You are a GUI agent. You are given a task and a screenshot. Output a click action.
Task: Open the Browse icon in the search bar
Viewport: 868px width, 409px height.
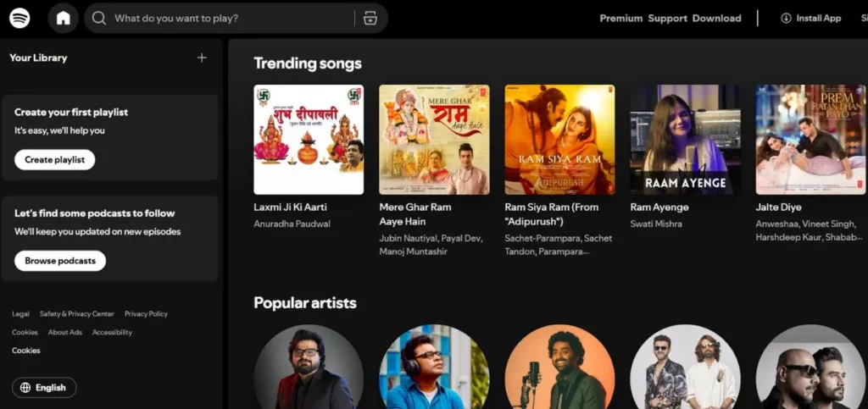click(370, 19)
